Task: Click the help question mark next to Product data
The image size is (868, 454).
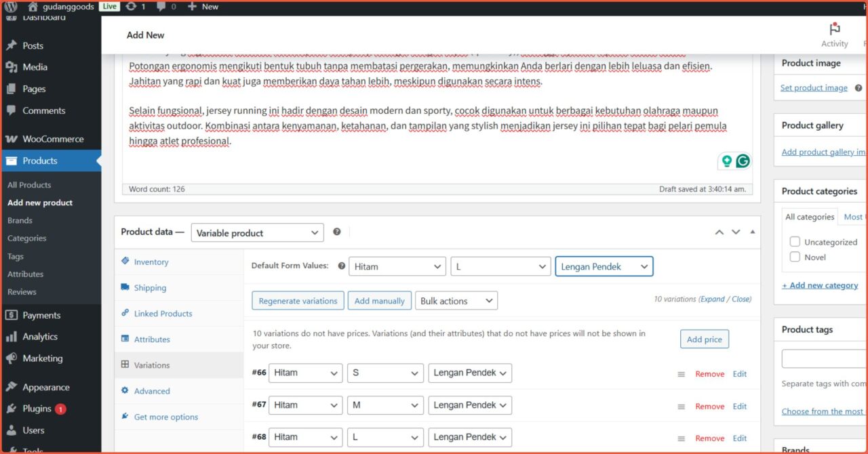Action: click(x=337, y=232)
